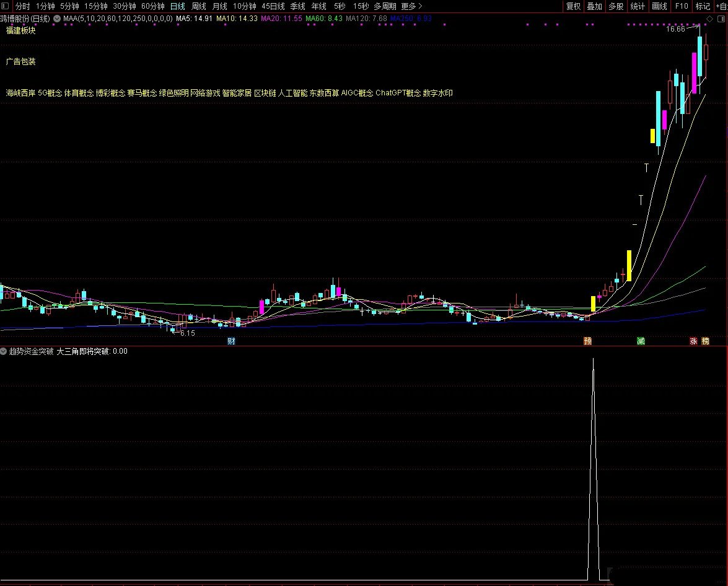The image size is (728, 586).
Task: Click the 减 marker icon below chart
Action: pos(641,341)
